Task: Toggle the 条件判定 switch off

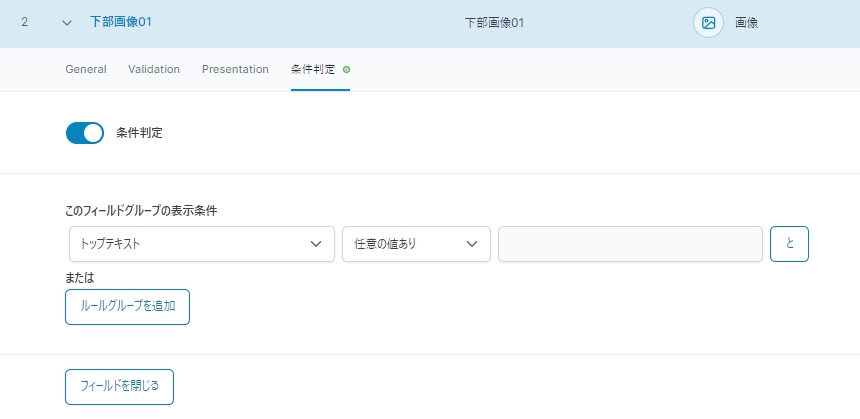Action: pyautogui.click(x=85, y=133)
